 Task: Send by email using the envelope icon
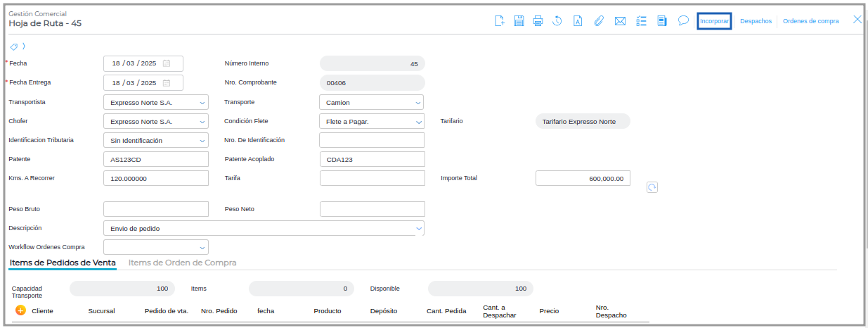pos(620,21)
